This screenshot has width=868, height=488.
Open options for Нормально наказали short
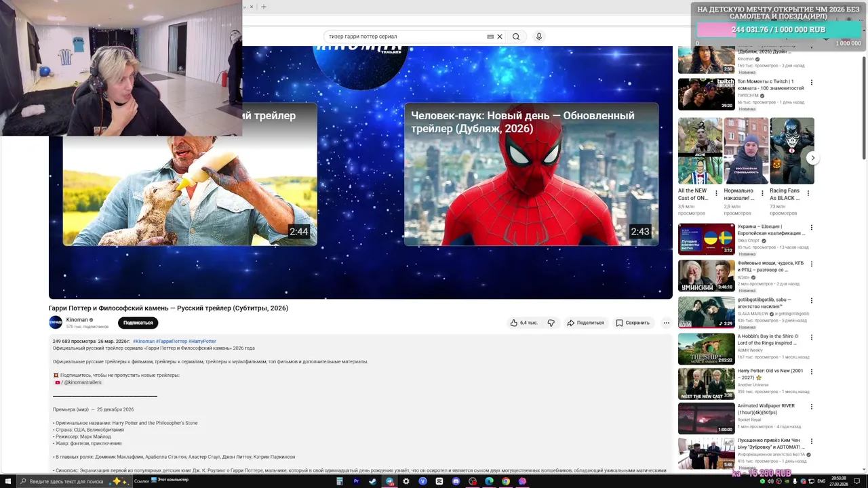762,193
